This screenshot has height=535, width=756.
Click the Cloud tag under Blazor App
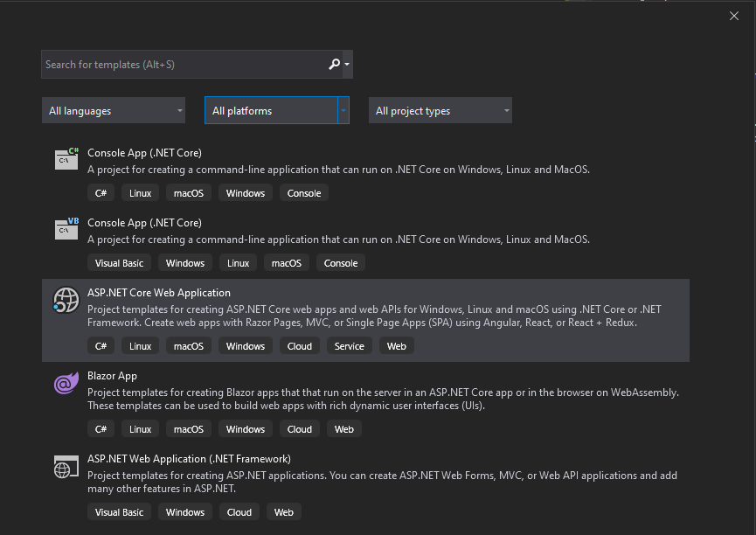(x=300, y=429)
